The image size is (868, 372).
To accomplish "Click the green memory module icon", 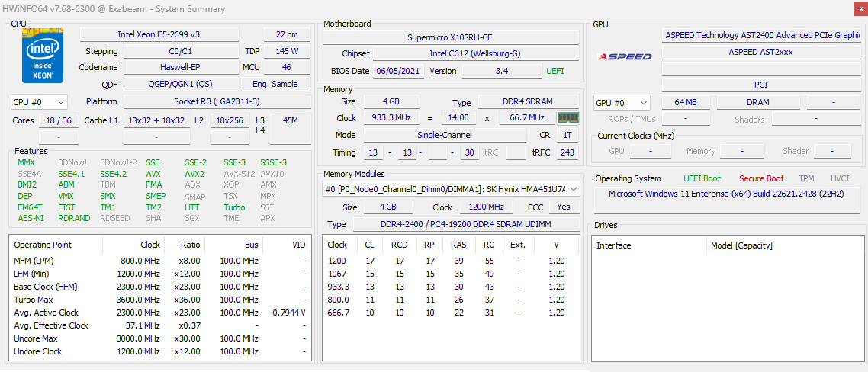I will point(568,117).
